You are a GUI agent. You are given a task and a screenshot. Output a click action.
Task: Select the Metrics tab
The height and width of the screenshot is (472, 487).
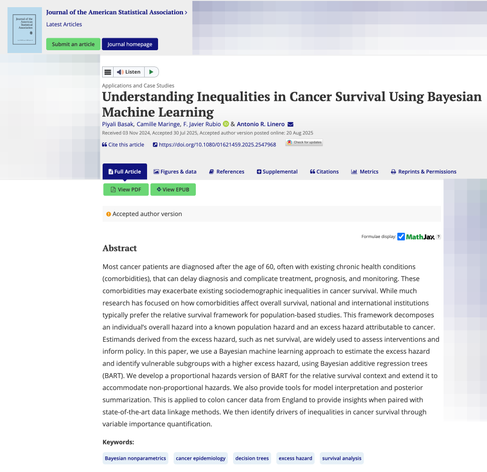365,172
